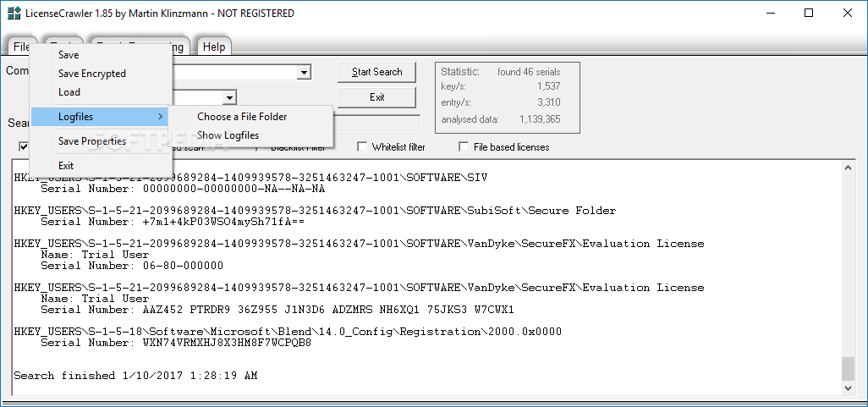Minimize the LicenseCrawler window

pyautogui.click(x=771, y=14)
